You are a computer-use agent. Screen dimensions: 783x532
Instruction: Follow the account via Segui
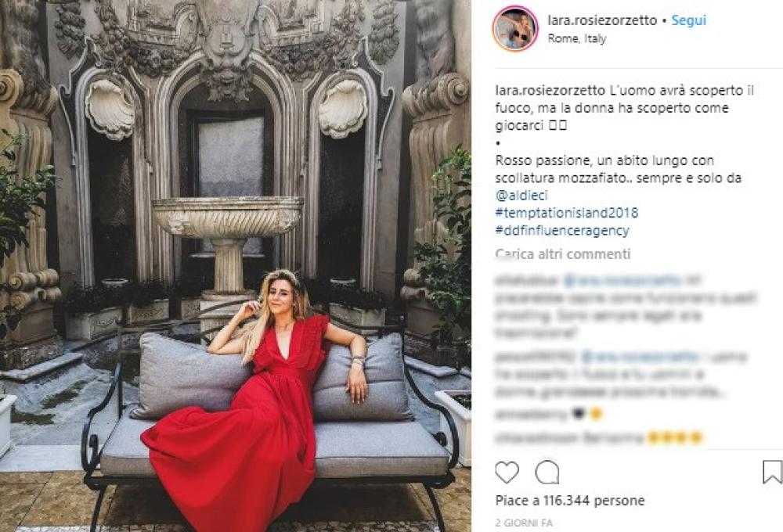point(688,20)
